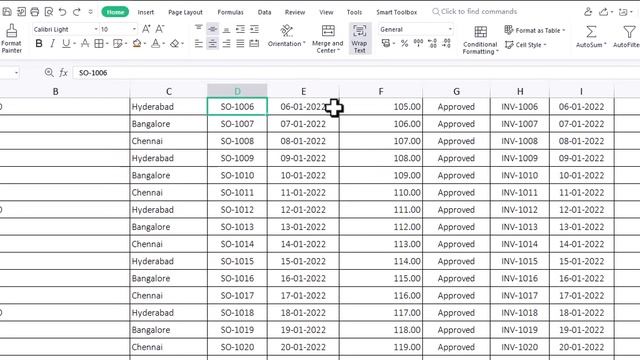
Task: Open Conditional Formatting menu
Action: pyautogui.click(x=480, y=40)
